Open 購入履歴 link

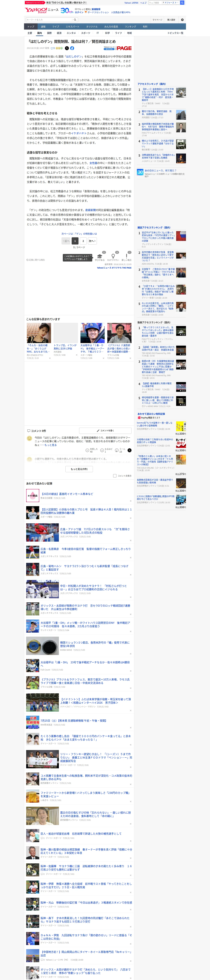coord(171,20)
